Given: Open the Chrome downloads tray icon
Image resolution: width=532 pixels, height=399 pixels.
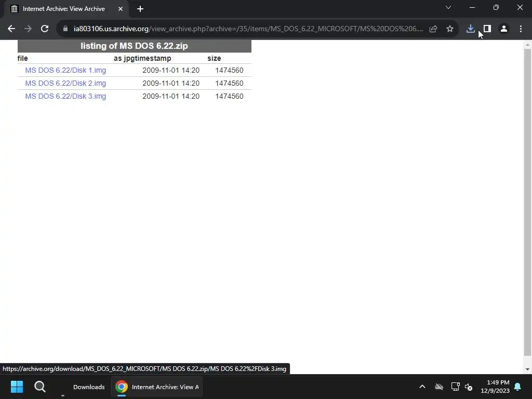Looking at the screenshot, I should (470, 29).
